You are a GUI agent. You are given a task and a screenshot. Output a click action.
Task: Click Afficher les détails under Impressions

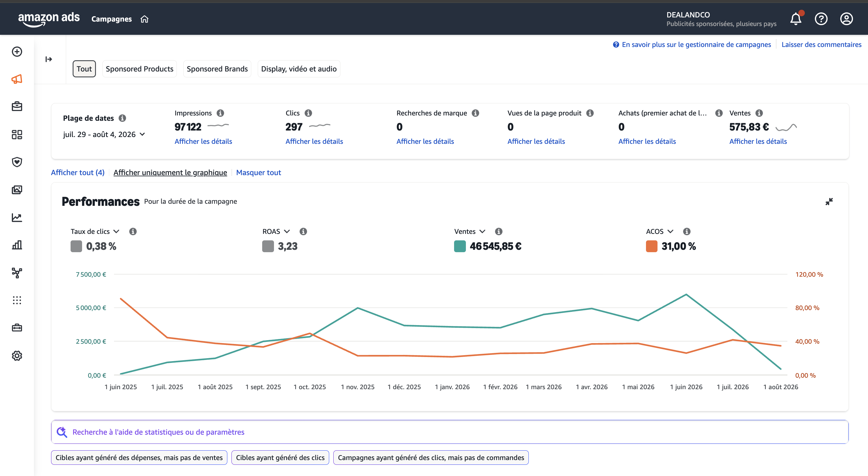coord(203,141)
